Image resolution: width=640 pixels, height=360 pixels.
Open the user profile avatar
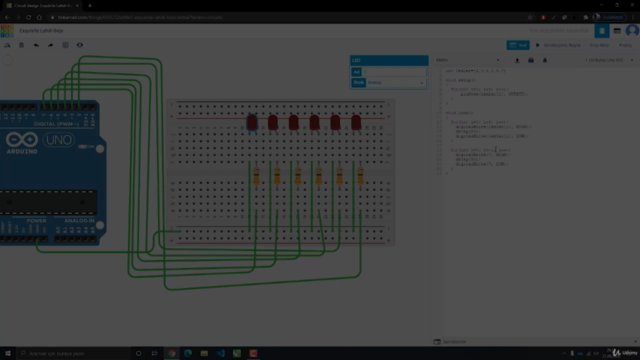pos(632,31)
